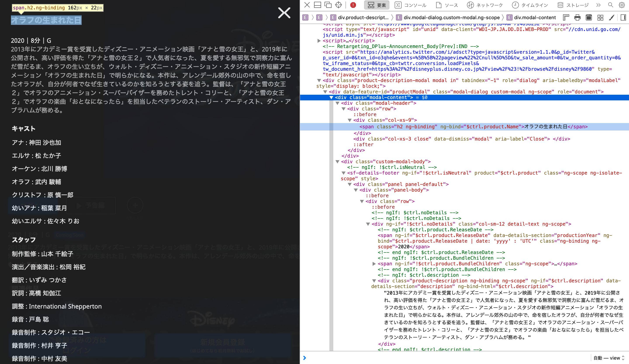This screenshot has width=629, height=364.
Task: Toggle rulers display icon
Action: pyautogui.click(x=566, y=17)
